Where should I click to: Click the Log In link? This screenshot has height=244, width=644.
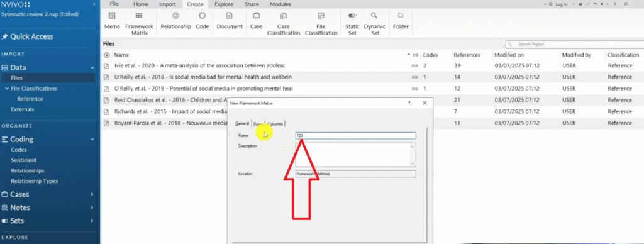pos(561,4)
